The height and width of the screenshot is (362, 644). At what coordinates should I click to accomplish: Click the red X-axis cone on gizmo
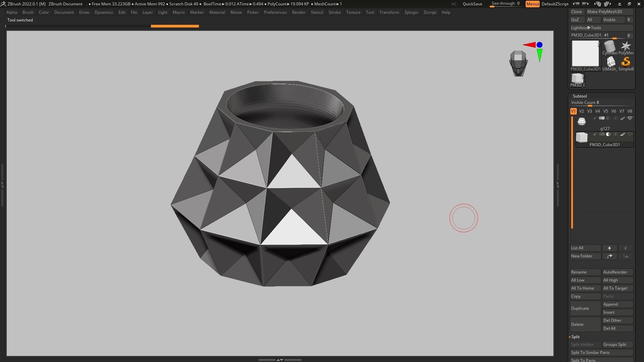click(529, 45)
